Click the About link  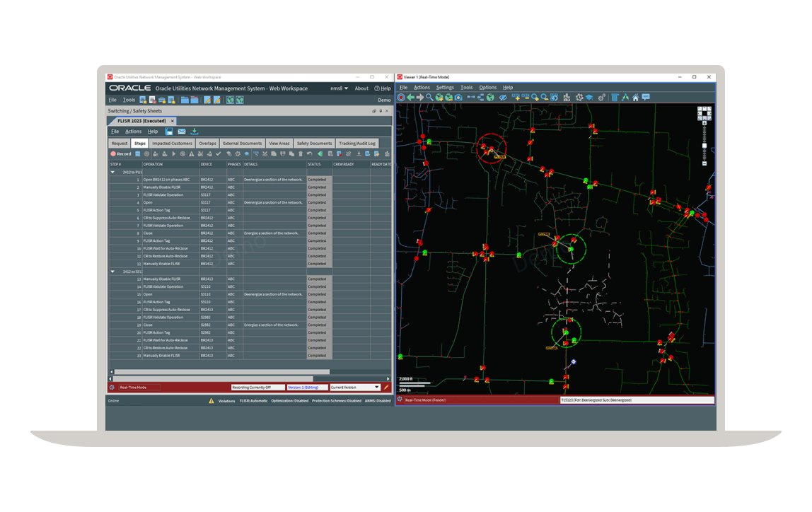click(x=361, y=88)
